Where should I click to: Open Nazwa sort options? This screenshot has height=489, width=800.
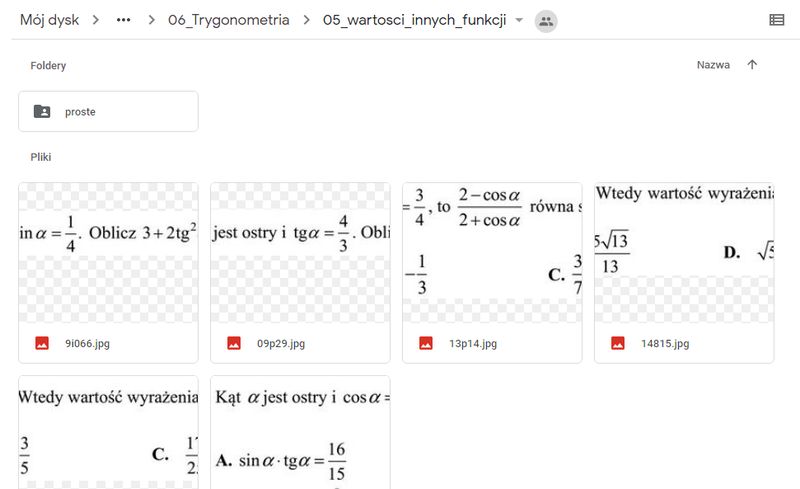713,65
